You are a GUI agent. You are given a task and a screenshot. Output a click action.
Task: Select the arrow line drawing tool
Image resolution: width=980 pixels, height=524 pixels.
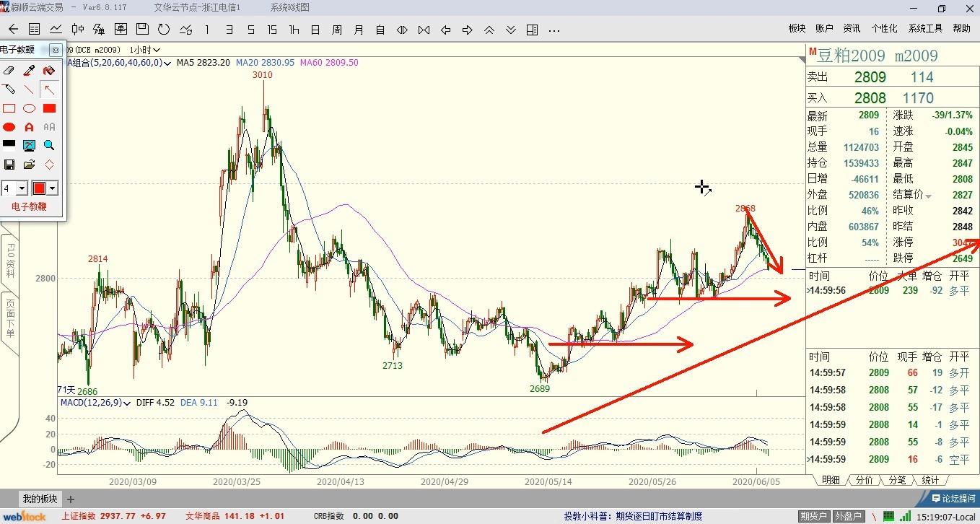click(x=49, y=89)
